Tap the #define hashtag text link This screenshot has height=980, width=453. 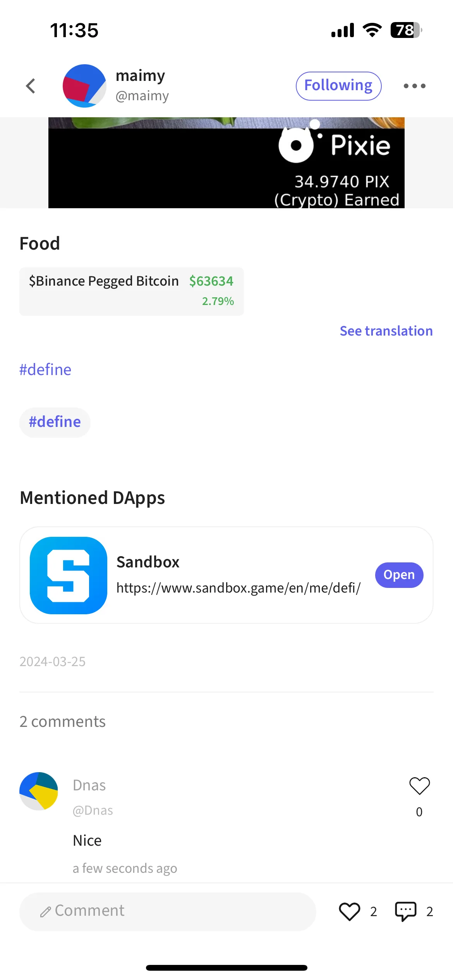(45, 370)
